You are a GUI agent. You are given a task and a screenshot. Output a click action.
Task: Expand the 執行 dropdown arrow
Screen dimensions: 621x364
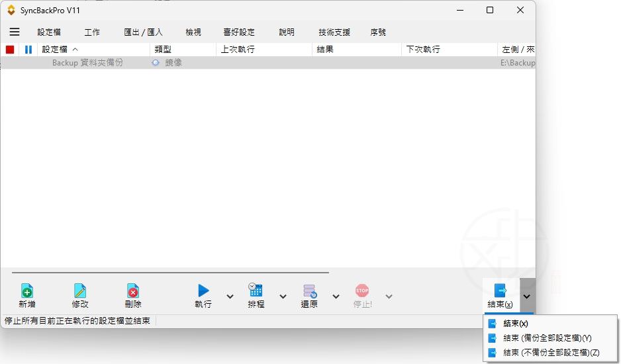(x=230, y=296)
